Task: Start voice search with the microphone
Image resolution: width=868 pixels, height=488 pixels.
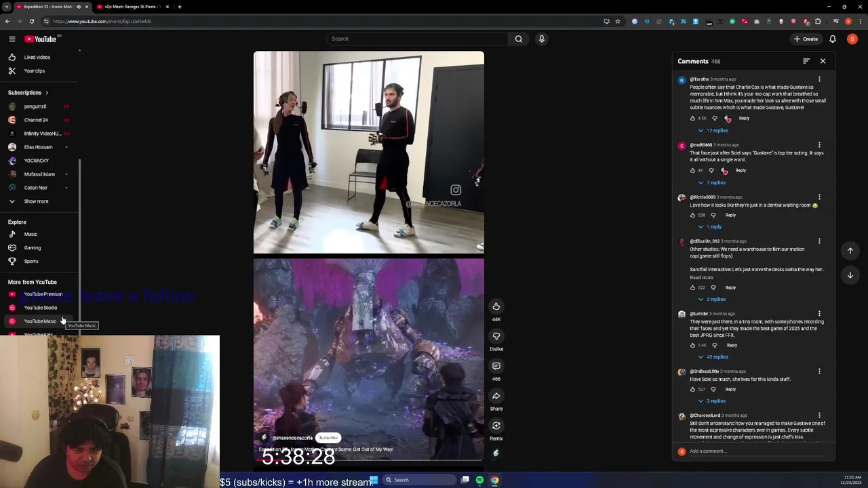Action: click(x=541, y=39)
